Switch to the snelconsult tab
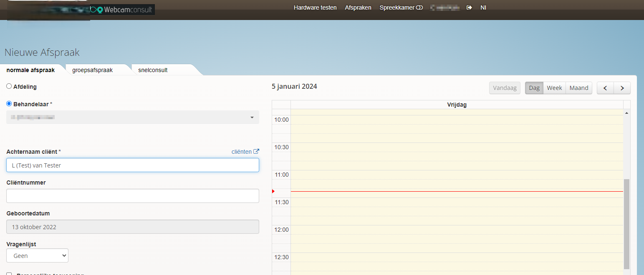 coord(153,70)
